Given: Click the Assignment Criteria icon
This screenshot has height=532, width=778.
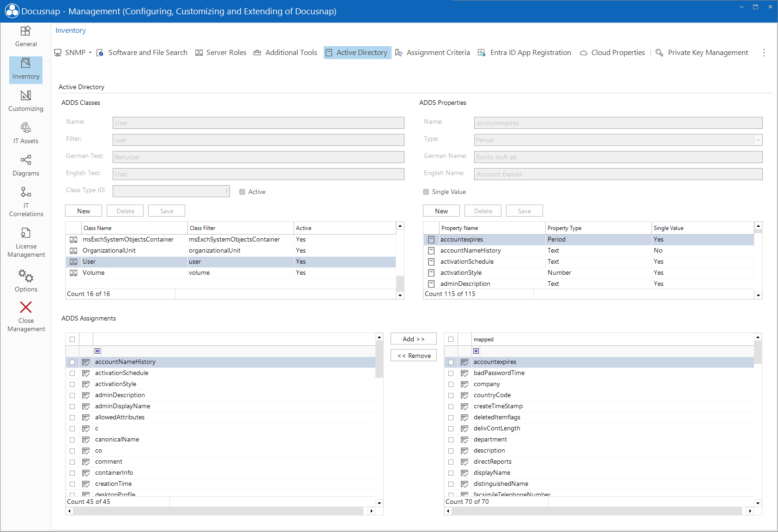Looking at the screenshot, I should 399,53.
